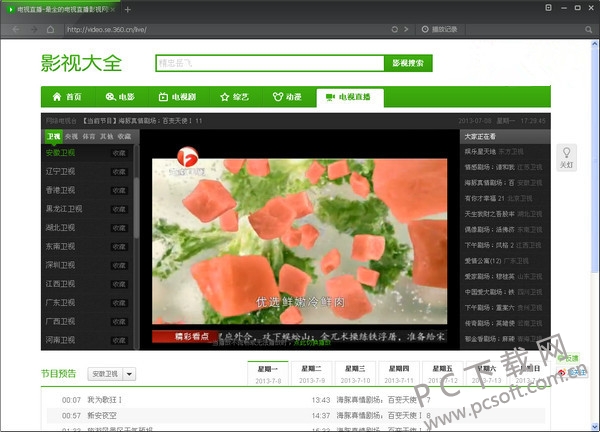Click the 00:57 新安夜空 schedule entry
The height and width of the screenshot is (432, 600).
point(89,416)
